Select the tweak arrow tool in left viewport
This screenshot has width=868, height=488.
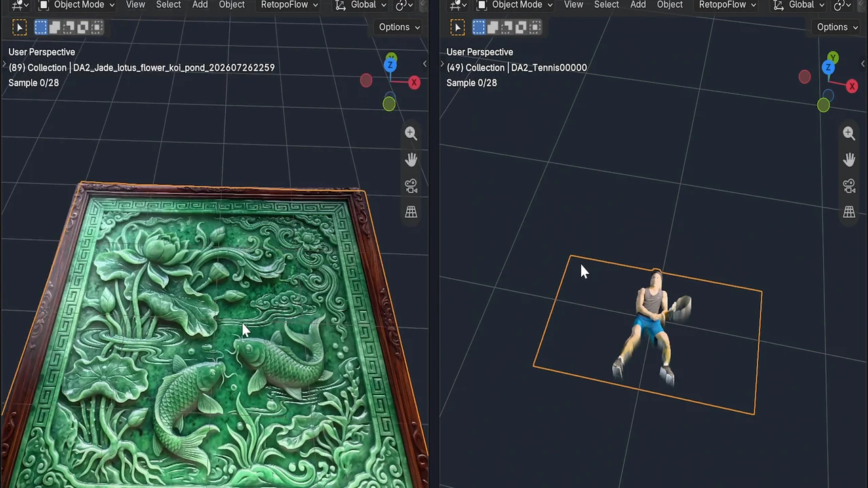pyautogui.click(x=19, y=27)
